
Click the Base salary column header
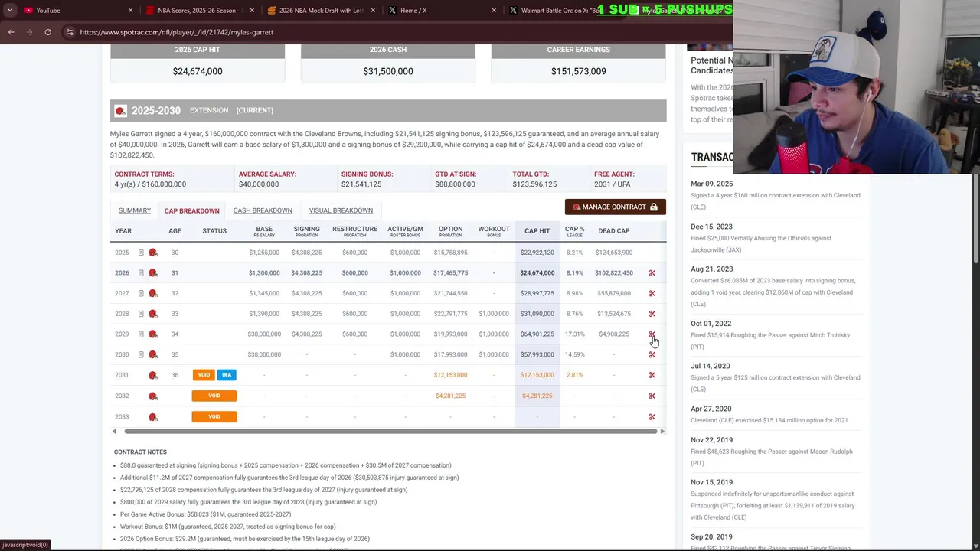click(264, 230)
